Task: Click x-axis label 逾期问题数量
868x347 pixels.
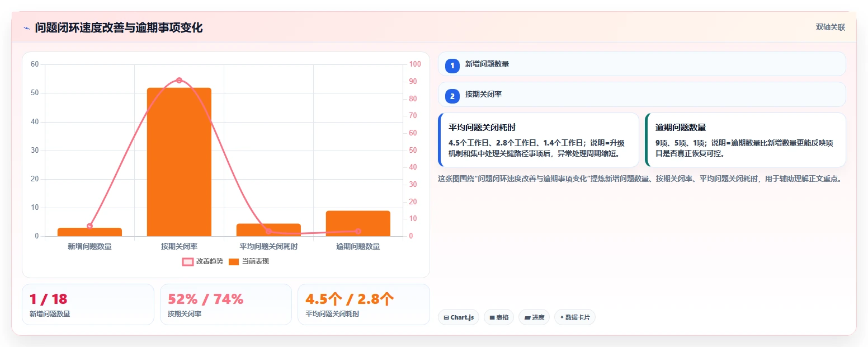Action: (x=358, y=246)
